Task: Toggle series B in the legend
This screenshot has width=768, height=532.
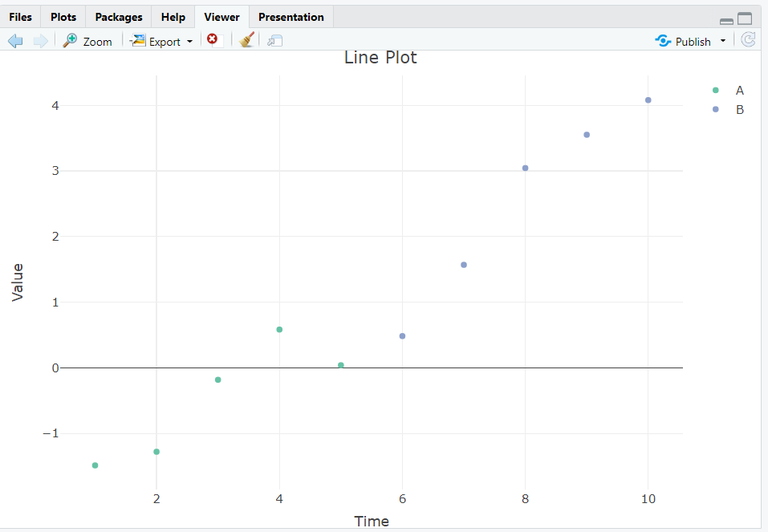Action: coord(728,109)
